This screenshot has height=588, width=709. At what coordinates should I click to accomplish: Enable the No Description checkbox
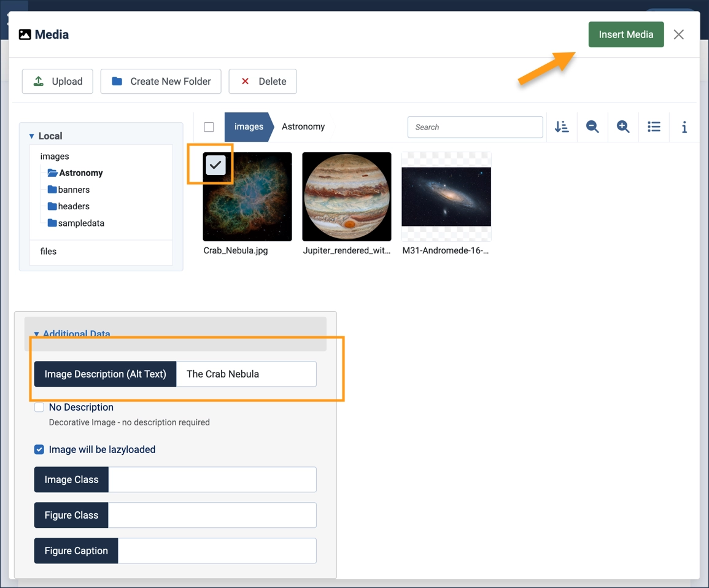point(39,408)
